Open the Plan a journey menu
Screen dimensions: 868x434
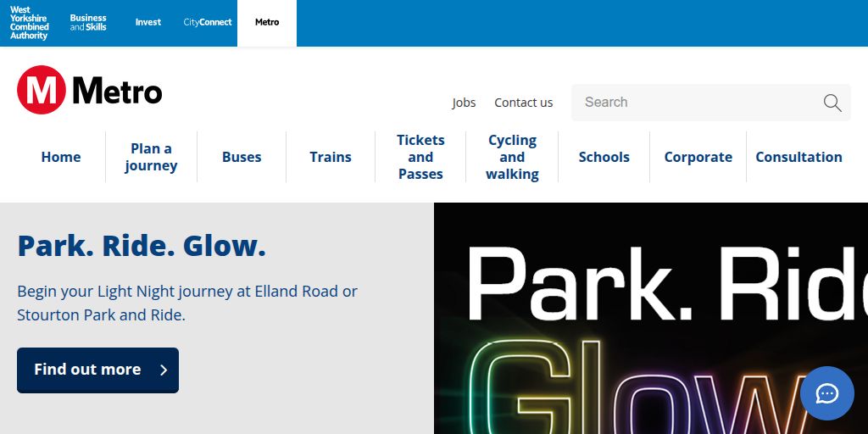151,157
